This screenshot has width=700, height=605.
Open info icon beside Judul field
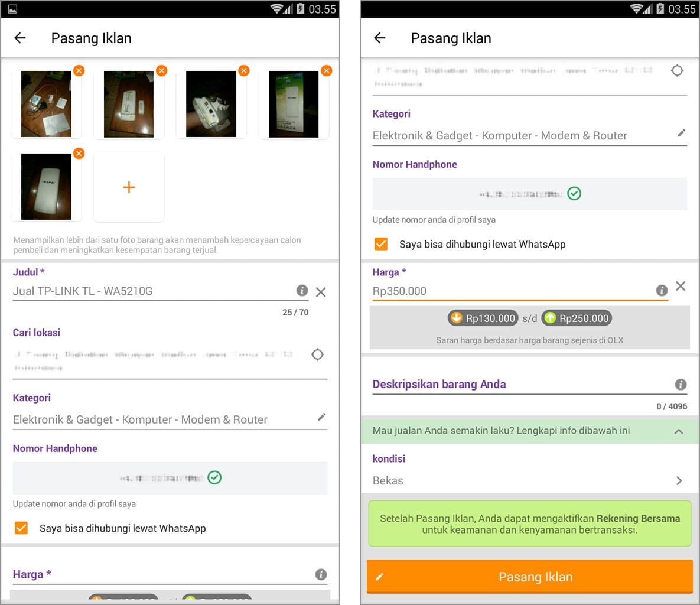click(302, 290)
